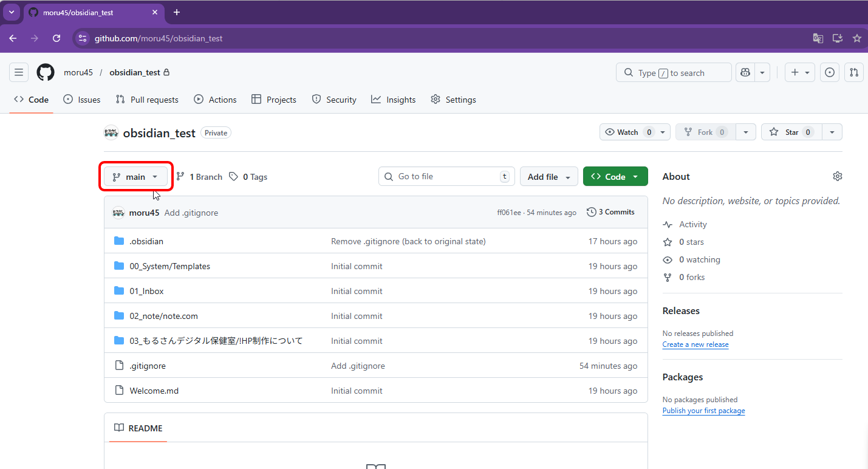Open the 3 Commits history link
868x469 pixels.
(610, 212)
